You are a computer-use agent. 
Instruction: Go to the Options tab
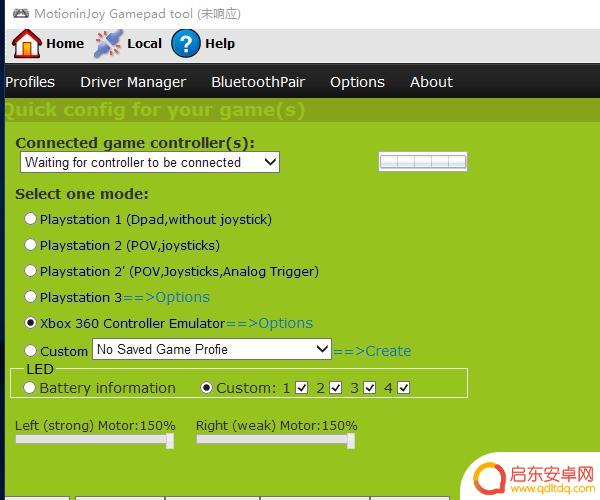pyautogui.click(x=357, y=82)
